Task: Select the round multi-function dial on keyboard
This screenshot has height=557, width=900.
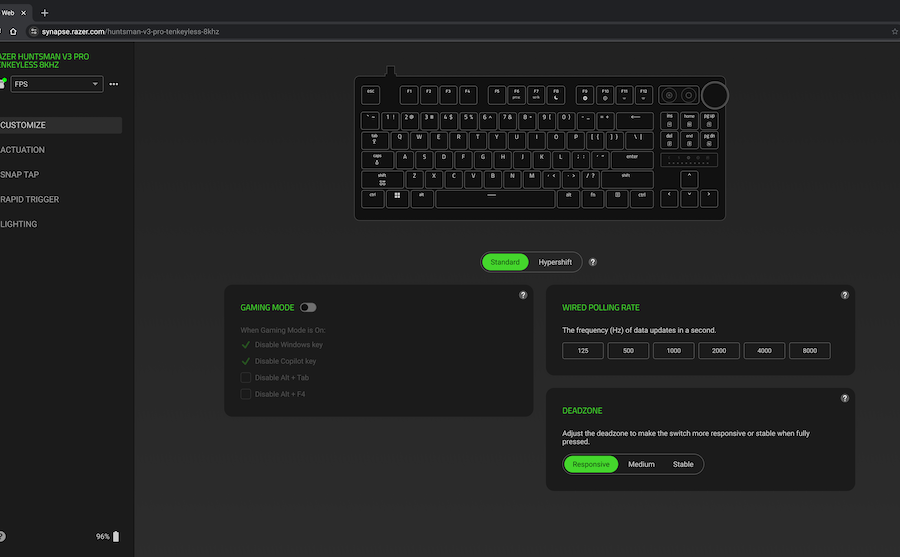Action: 715,95
